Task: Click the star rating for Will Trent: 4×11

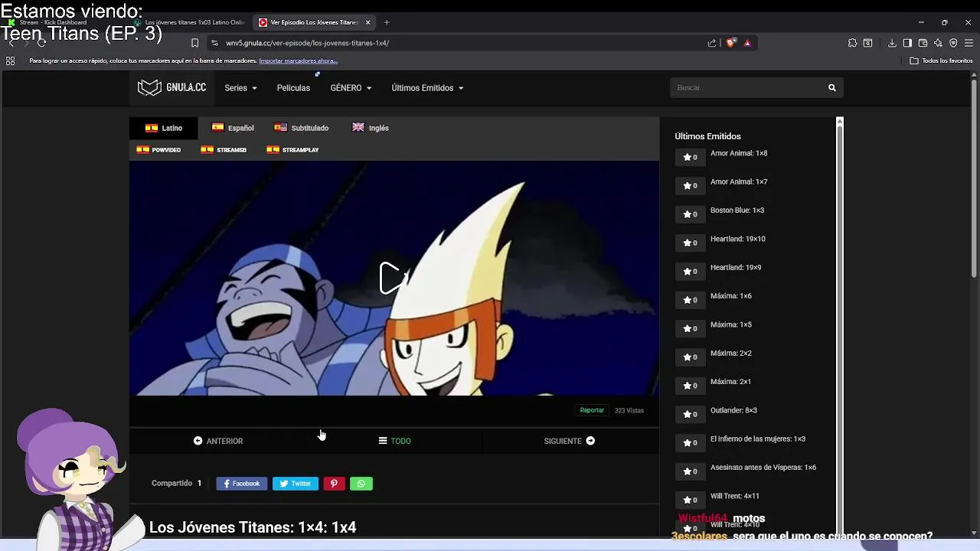Action: (x=690, y=500)
